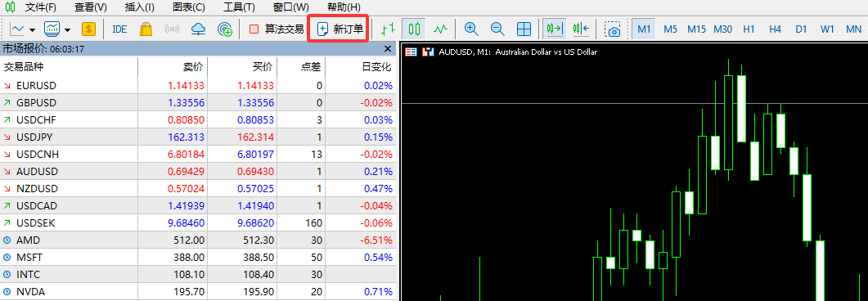This screenshot has height=301, width=868.
Task: Select the USDCHF symbol row
Action: [x=198, y=120]
